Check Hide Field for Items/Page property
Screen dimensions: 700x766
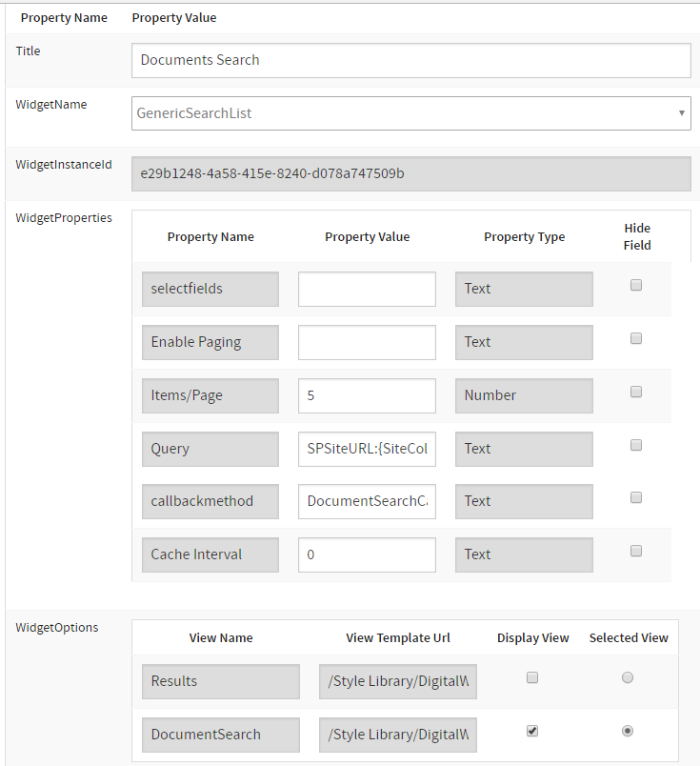click(x=637, y=392)
